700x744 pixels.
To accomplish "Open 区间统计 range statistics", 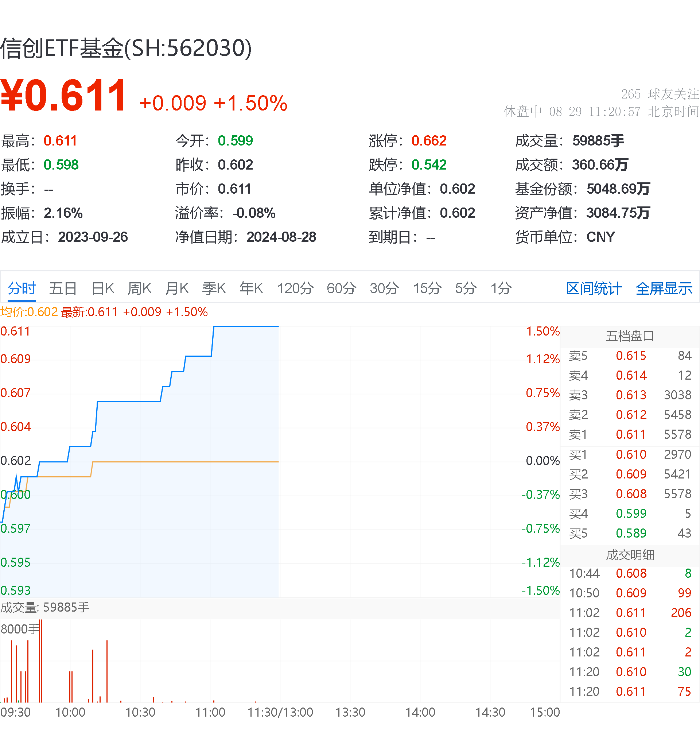I will [x=594, y=288].
